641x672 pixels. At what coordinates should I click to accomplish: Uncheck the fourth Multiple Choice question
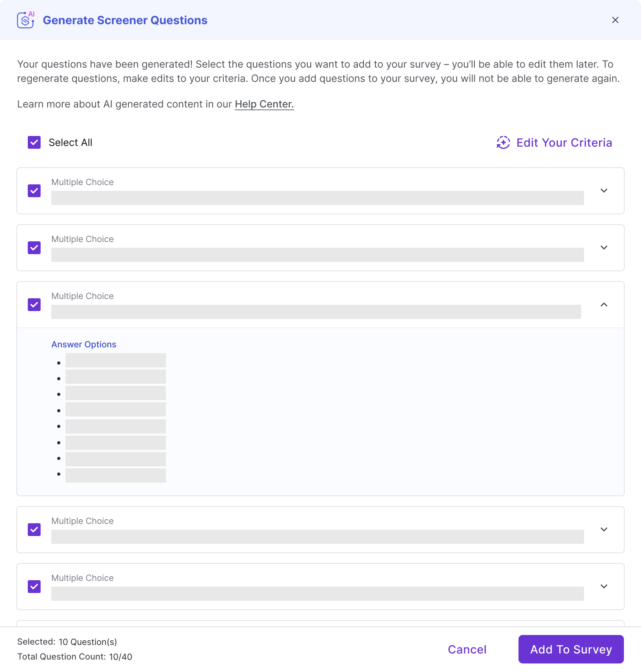pyautogui.click(x=34, y=530)
